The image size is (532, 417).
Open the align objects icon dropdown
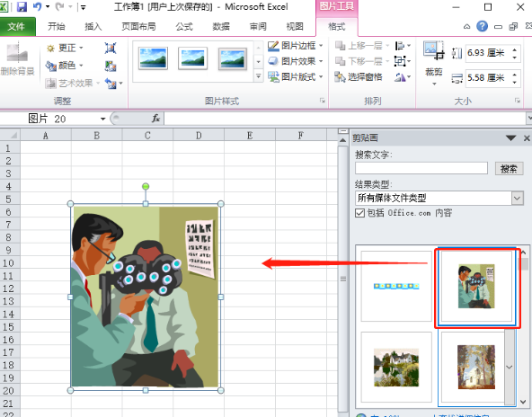tap(403, 46)
